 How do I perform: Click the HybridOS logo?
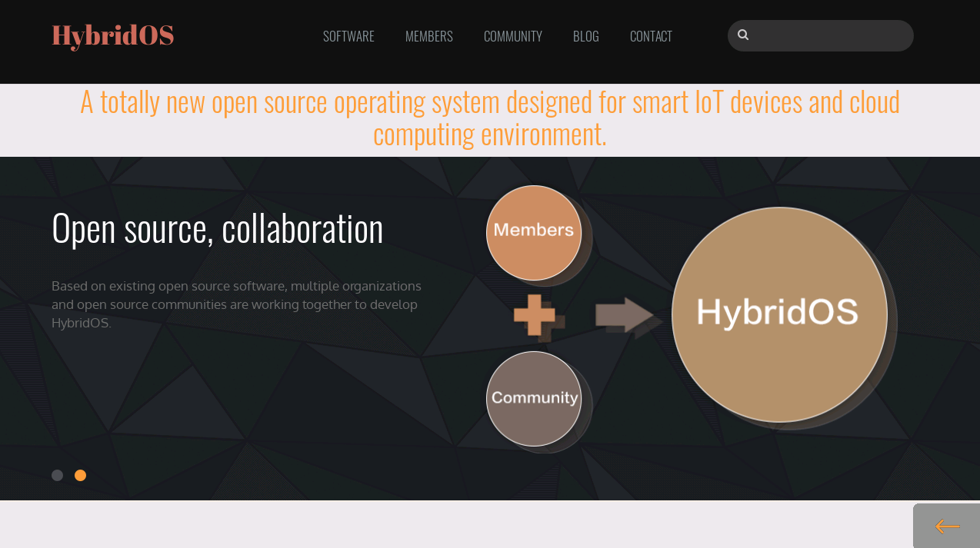click(112, 36)
